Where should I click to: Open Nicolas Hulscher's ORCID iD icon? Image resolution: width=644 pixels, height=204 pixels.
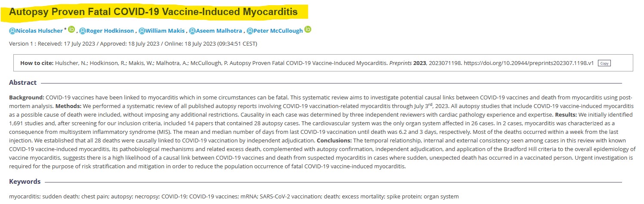coord(71,30)
